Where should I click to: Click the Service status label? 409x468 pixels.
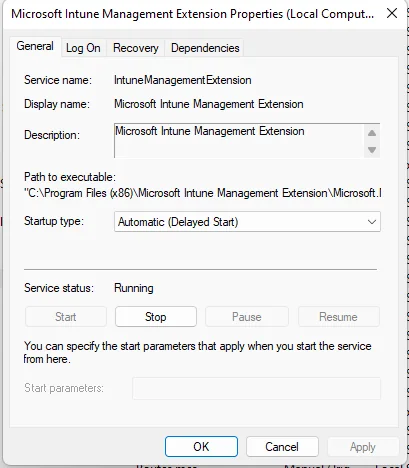pyautogui.click(x=59, y=288)
